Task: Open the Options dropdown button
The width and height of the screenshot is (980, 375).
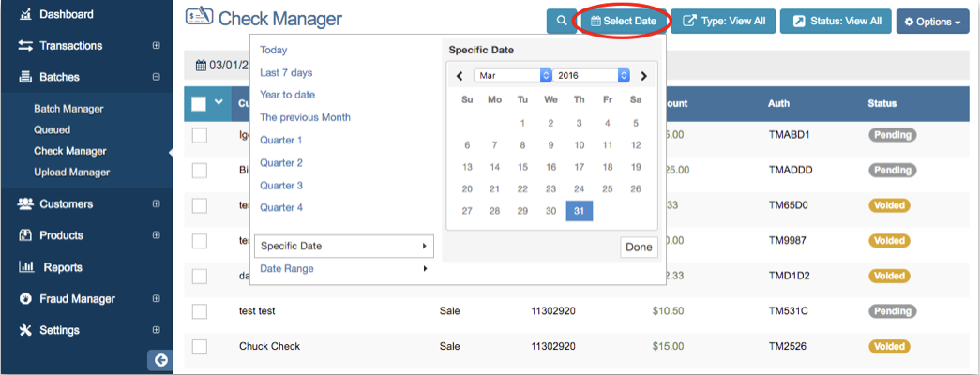Action: (x=932, y=22)
